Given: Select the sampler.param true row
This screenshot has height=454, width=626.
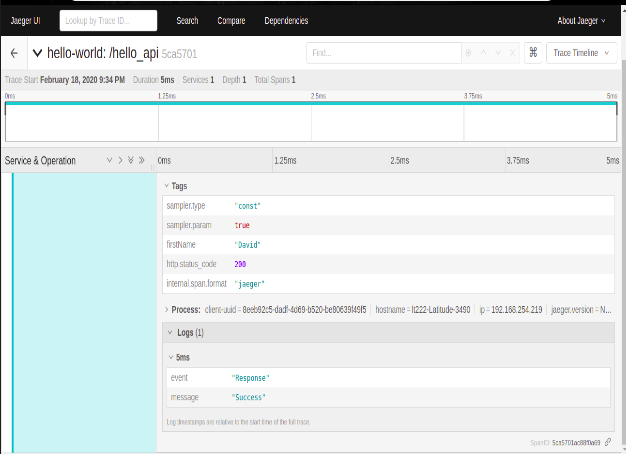Looking at the screenshot, I should (x=388, y=225).
